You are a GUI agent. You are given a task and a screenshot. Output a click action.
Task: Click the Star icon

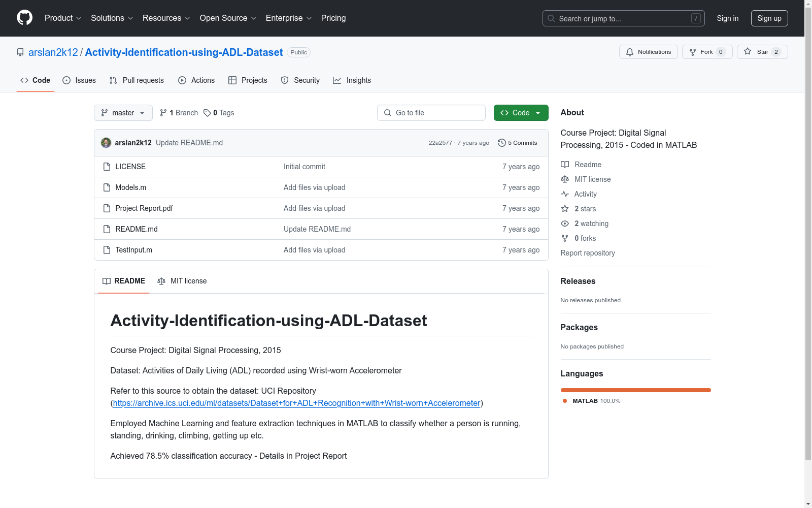748,51
